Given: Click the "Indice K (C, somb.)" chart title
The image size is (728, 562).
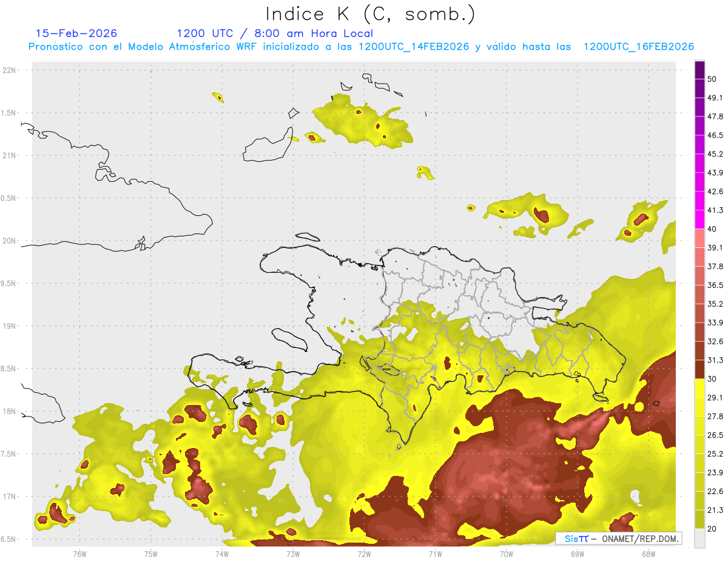Looking at the screenshot, I should click(x=371, y=14).
